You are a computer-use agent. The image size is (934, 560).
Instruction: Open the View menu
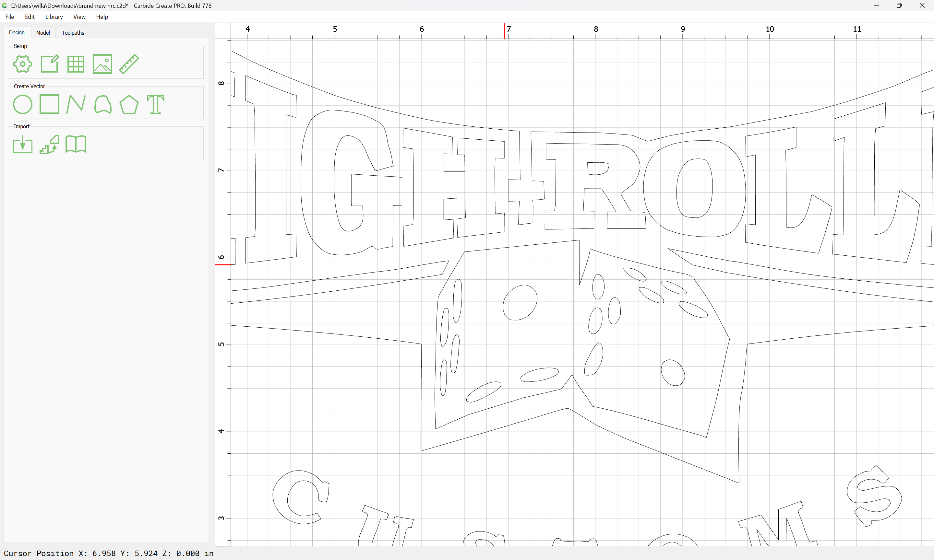click(79, 17)
